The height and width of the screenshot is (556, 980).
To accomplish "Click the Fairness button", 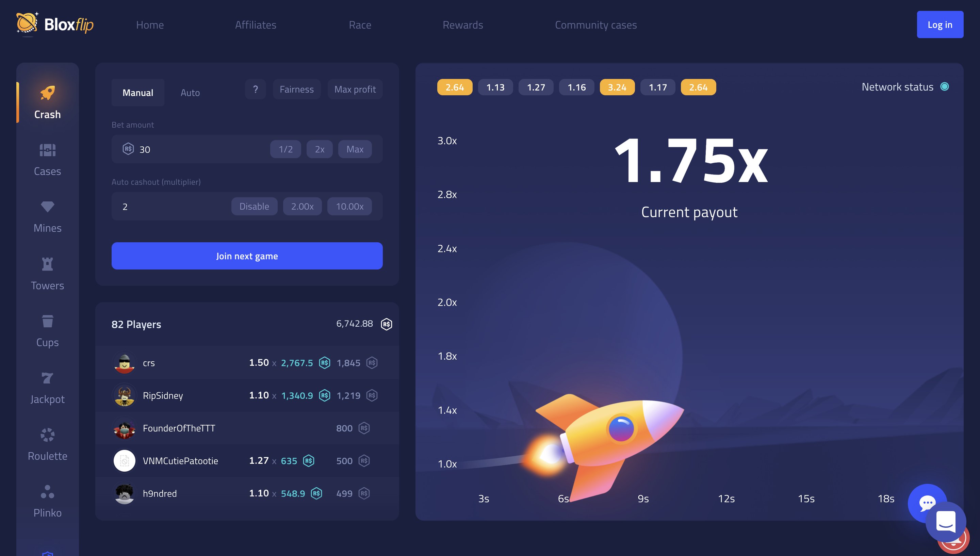I will (296, 89).
